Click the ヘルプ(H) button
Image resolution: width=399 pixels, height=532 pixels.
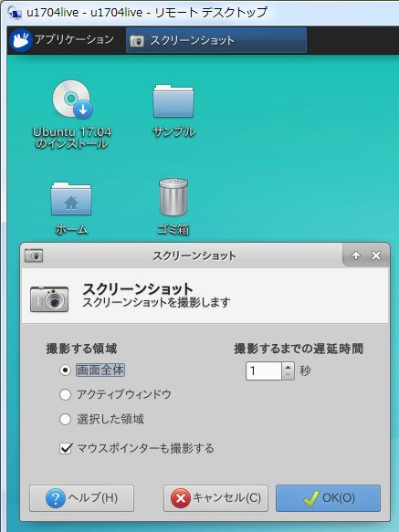82,498
